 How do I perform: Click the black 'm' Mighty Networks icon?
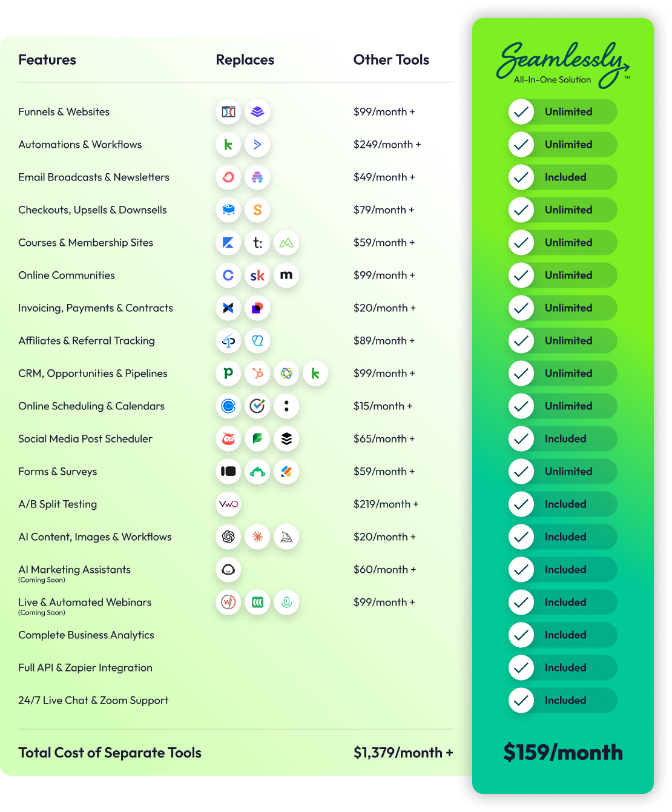pyautogui.click(x=286, y=276)
